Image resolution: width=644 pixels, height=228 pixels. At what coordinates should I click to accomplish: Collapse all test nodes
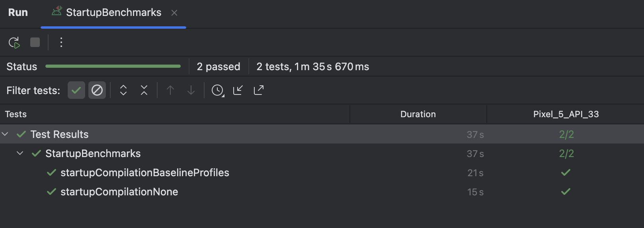144,90
